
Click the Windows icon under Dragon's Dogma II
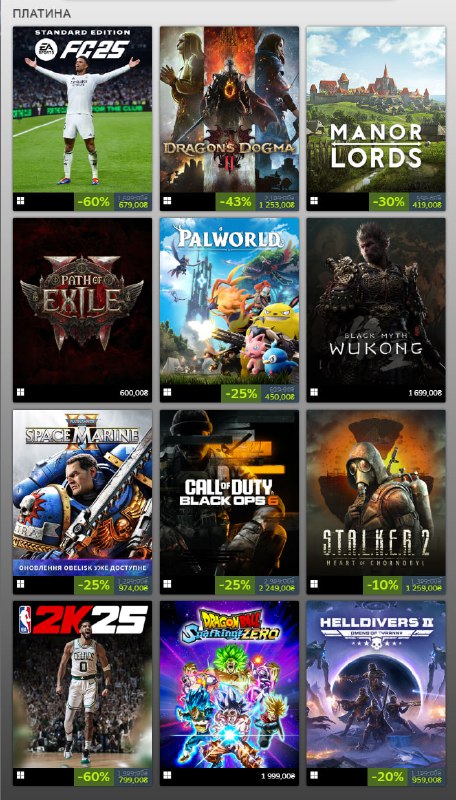click(x=167, y=201)
